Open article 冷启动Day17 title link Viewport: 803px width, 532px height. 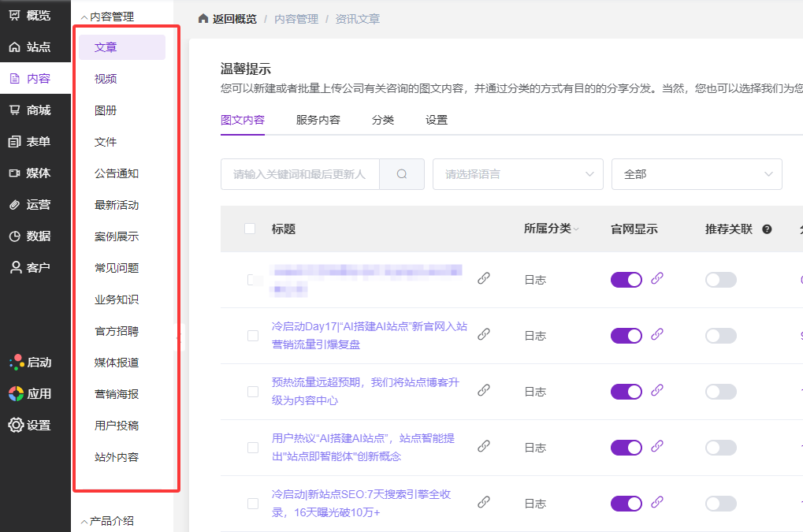click(x=370, y=336)
